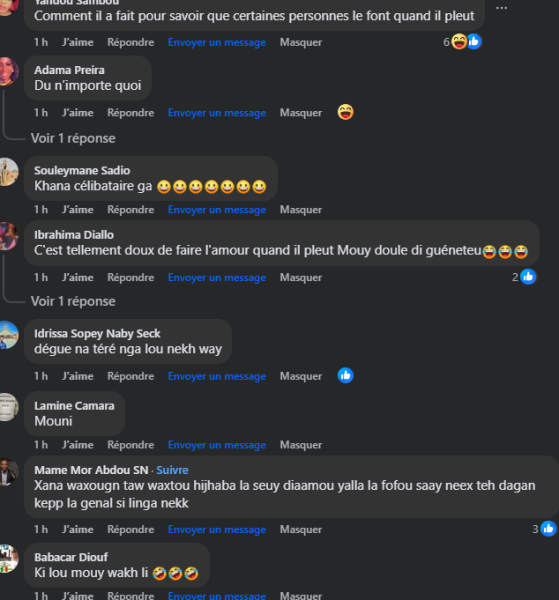The image size is (559, 600).
Task: Expand the reply under Ibrahima Diallo's comment
Action: [73, 301]
